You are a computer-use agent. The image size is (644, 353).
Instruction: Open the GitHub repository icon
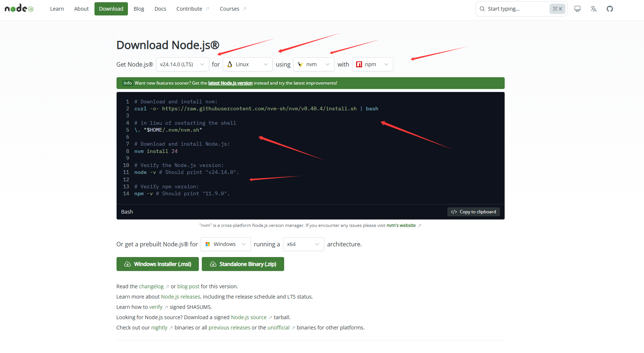point(610,9)
